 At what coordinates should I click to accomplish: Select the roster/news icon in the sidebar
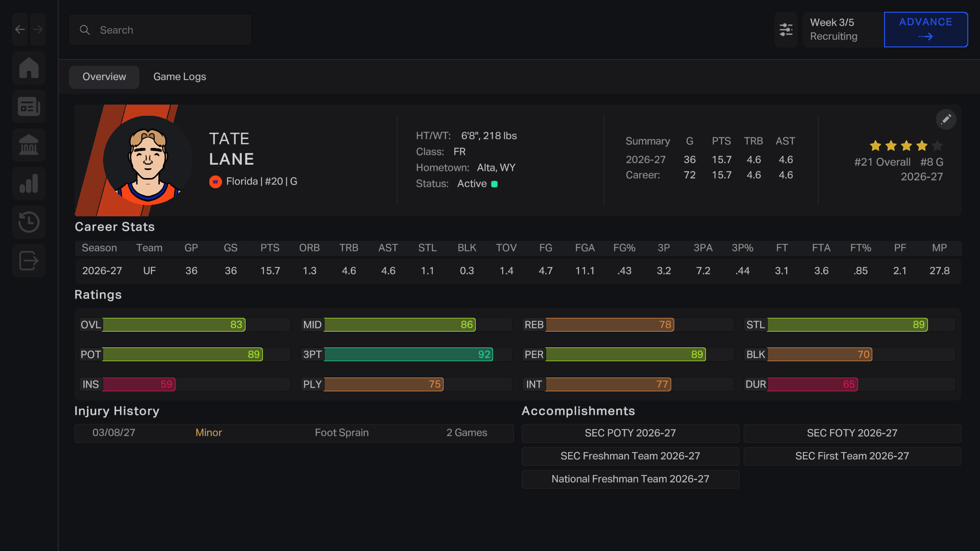(29, 106)
